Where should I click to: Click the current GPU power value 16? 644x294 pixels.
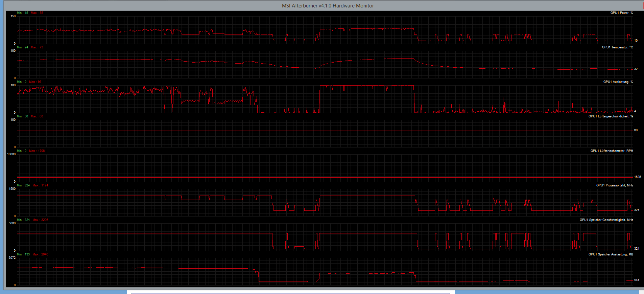pos(636,41)
